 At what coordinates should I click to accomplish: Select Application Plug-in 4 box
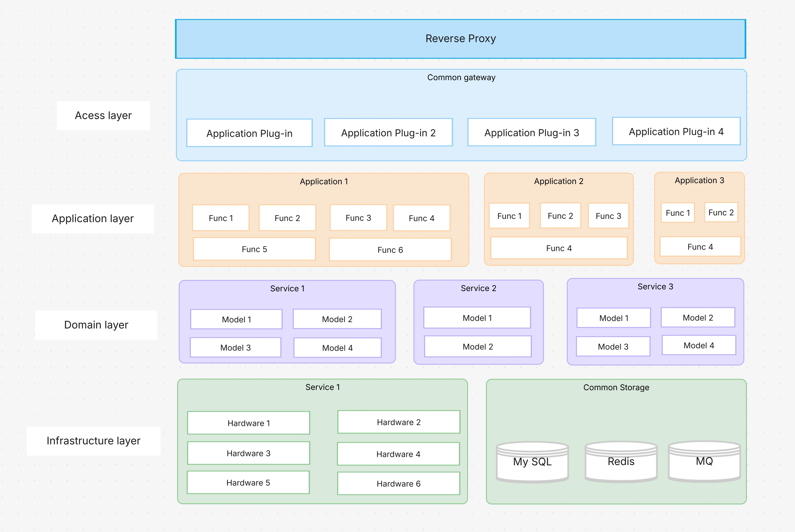coord(676,131)
